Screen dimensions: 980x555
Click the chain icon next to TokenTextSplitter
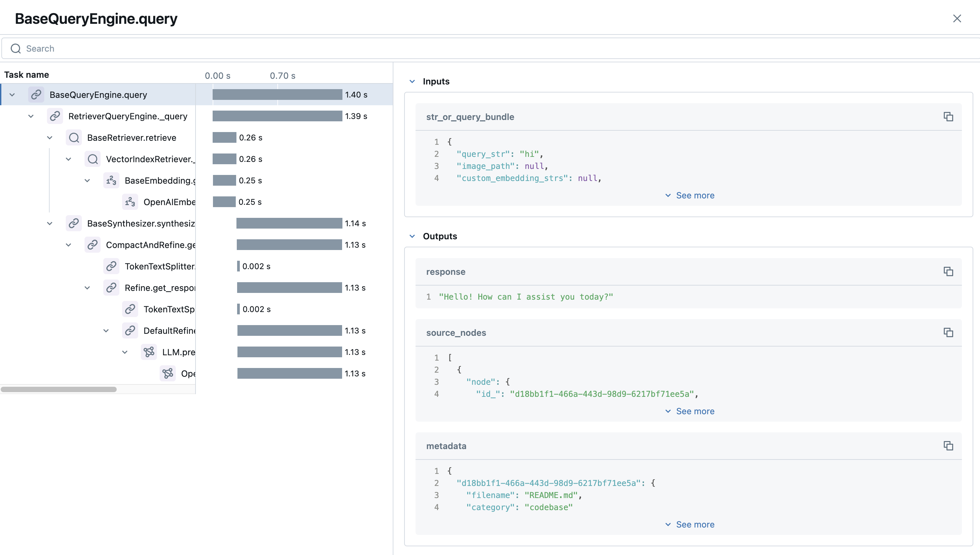point(111,266)
